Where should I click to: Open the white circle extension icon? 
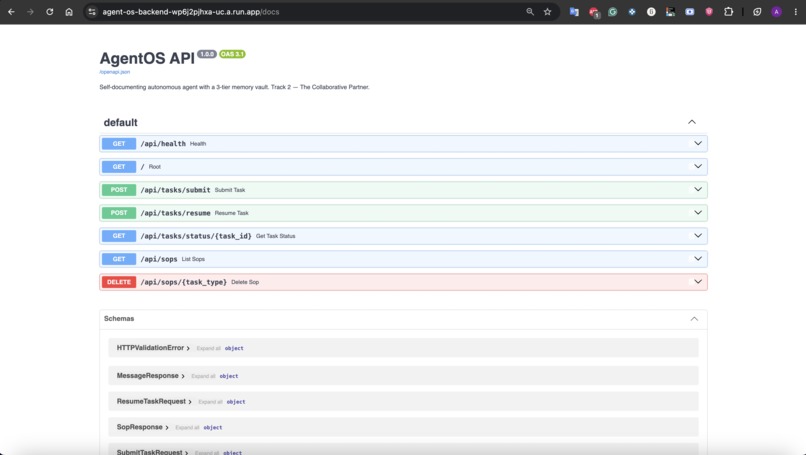coord(651,11)
